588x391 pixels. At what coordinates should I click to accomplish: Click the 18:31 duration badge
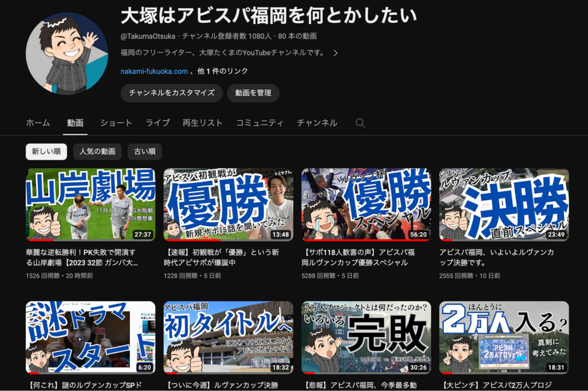[556, 367]
